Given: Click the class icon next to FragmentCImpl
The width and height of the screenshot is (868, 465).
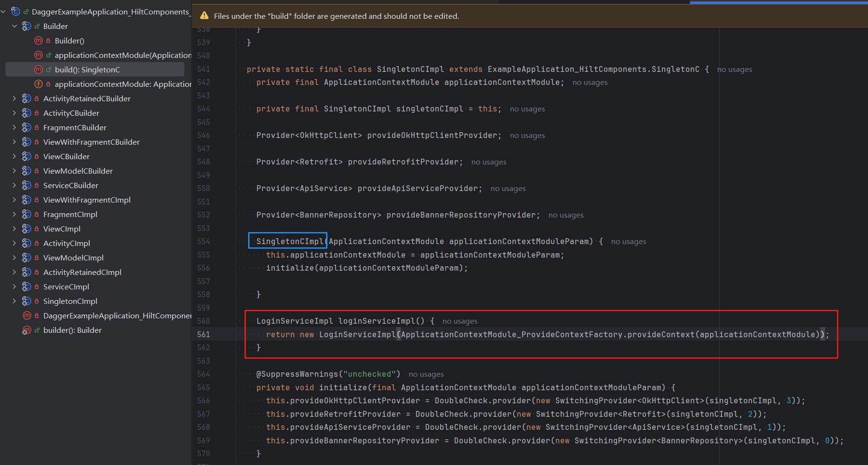Looking at the screenshot, I should coord(27,215).
